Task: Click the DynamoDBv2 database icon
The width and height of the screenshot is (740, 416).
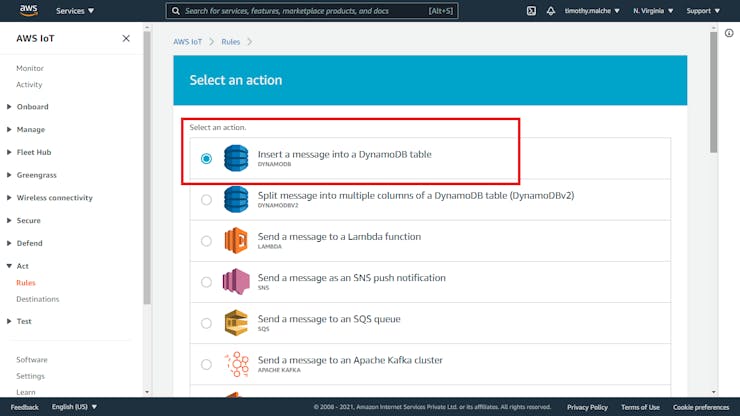Action: pyautogui.click(x=236, y=199)
